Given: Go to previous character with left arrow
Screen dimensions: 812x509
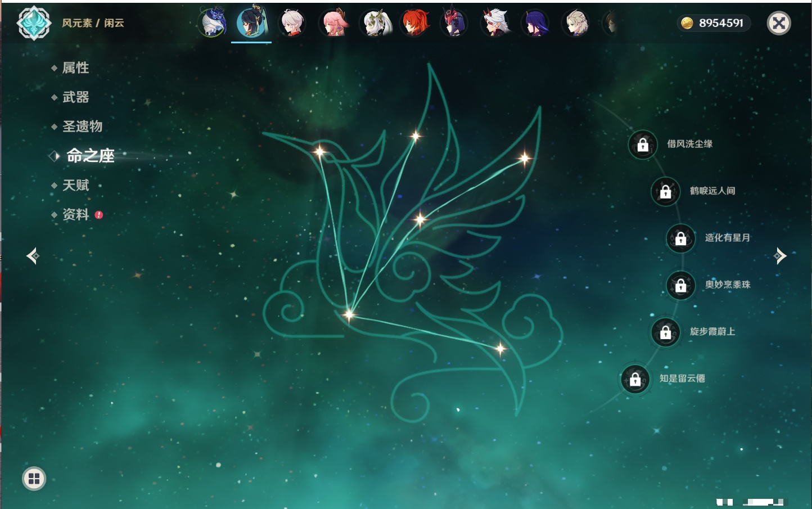Looking at the screenshot, I should click(33, 256).
